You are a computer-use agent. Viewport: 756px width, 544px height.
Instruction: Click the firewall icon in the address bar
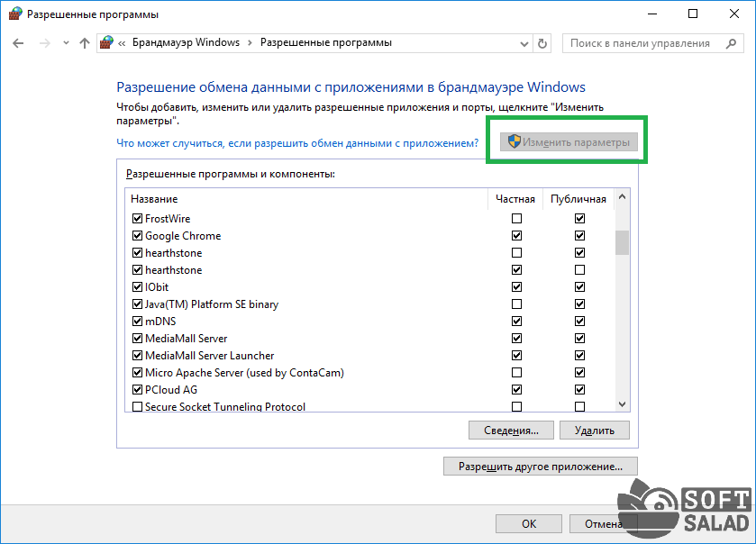pos(106,43)
